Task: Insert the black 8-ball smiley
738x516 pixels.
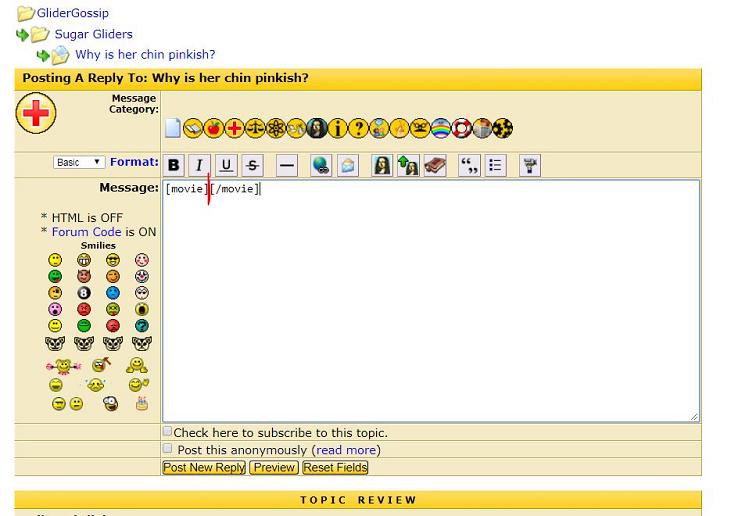Action: [84, 293]
